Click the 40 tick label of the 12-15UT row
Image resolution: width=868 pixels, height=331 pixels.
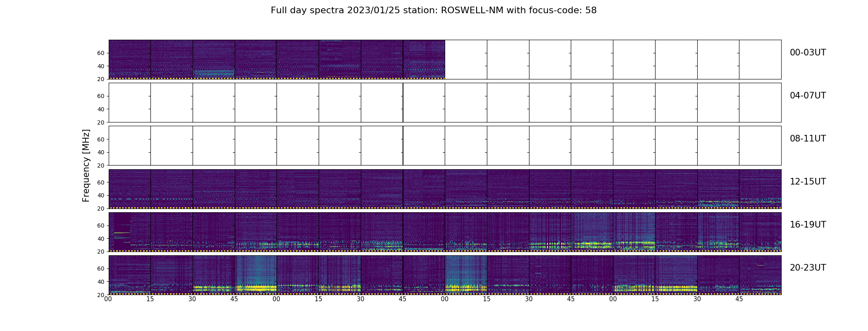pos(101,195)
